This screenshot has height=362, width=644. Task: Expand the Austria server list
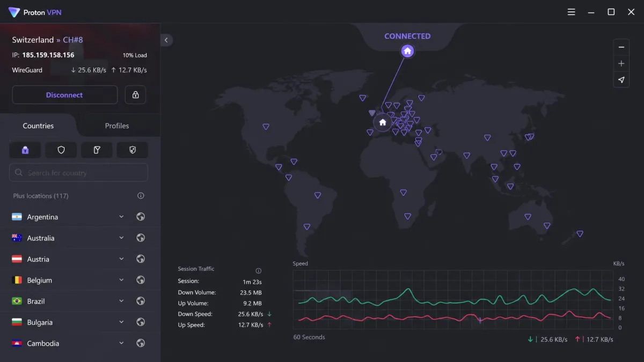121,259
